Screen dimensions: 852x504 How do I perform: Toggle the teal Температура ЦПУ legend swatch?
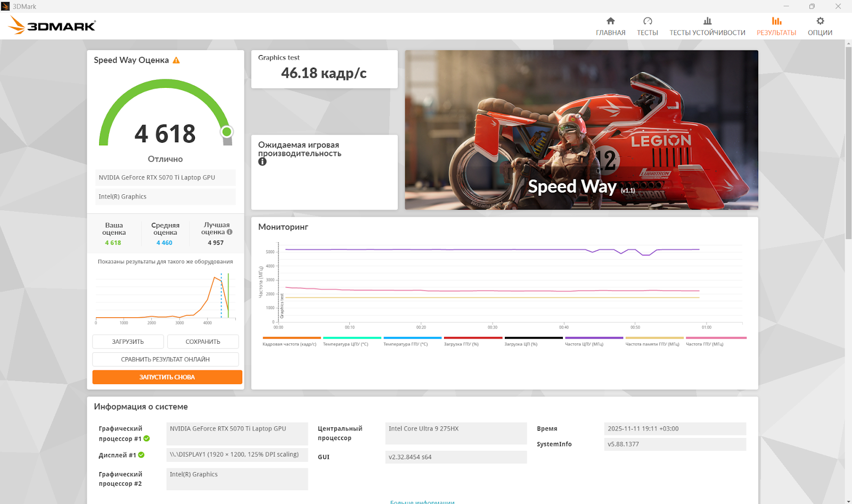(352, 338)
